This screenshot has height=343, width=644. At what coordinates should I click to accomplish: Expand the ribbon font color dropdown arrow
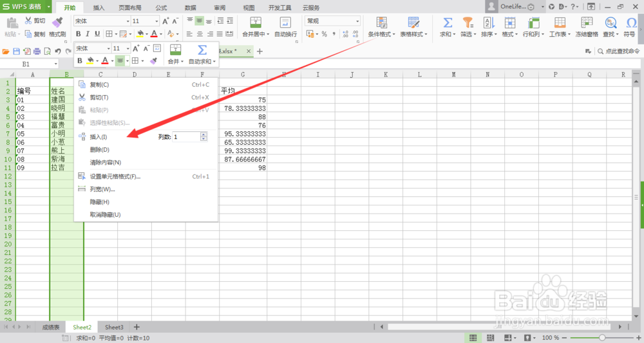click(161, 34)
